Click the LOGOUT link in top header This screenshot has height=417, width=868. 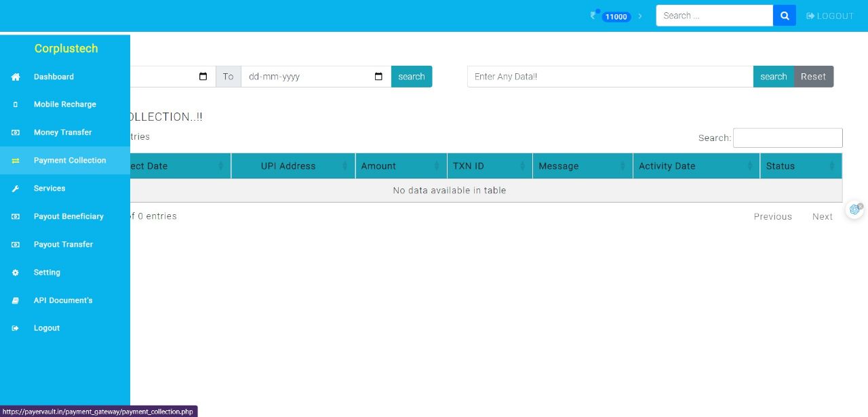pyautogui.click(x=830, y=16)
